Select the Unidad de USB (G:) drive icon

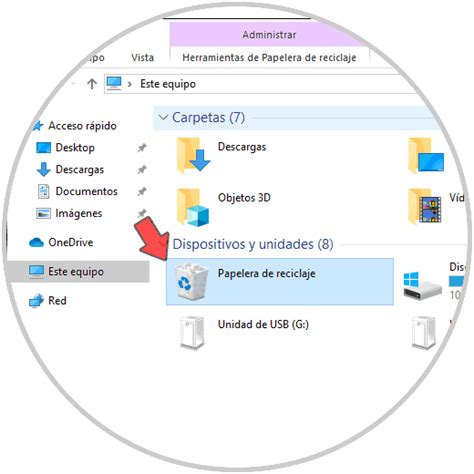tap(192, 332)
